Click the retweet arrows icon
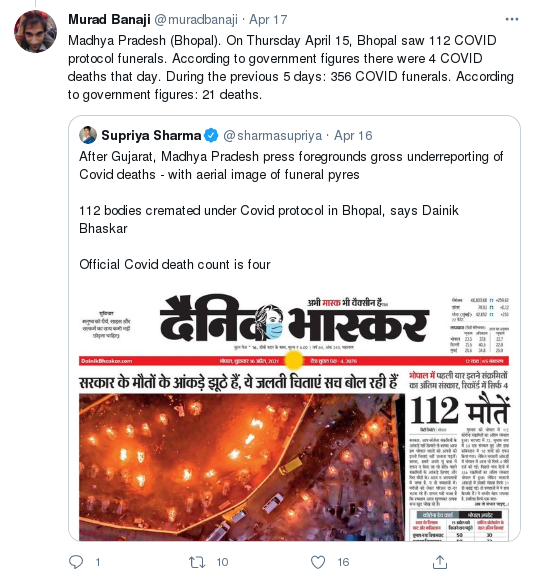The image size is (535, 581). point(197,562)
